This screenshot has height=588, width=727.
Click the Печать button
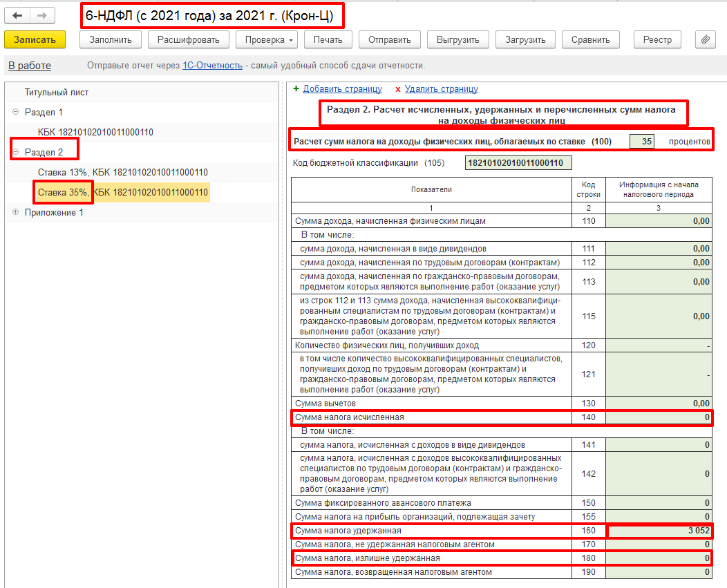click(x=328, y=39)
